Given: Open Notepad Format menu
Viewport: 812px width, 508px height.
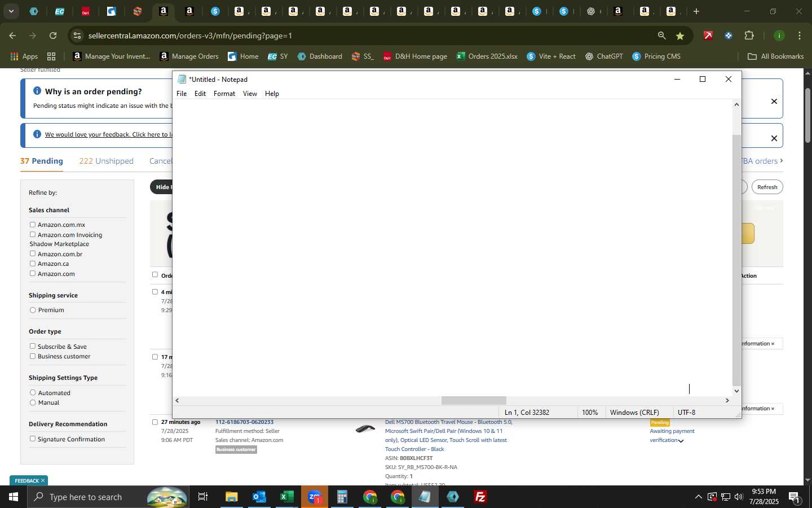Looking at the screenshot, I should 224,94.
